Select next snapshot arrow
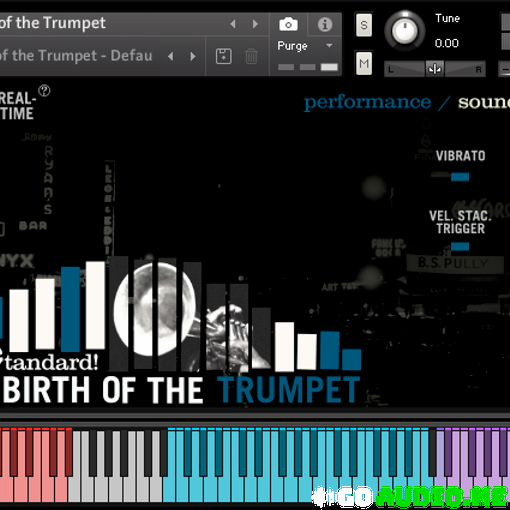510x510 pixels. pyautogui.click(x=193, y=56)
